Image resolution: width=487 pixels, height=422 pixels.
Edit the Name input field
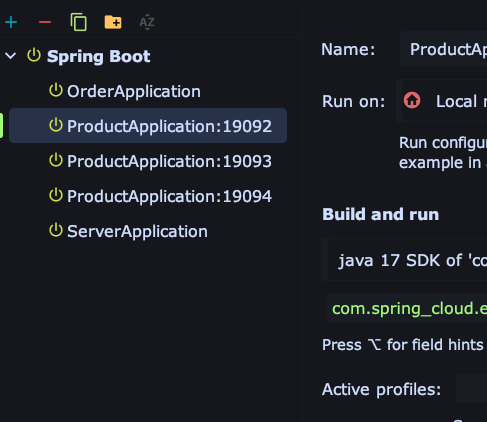pos(444,49)
